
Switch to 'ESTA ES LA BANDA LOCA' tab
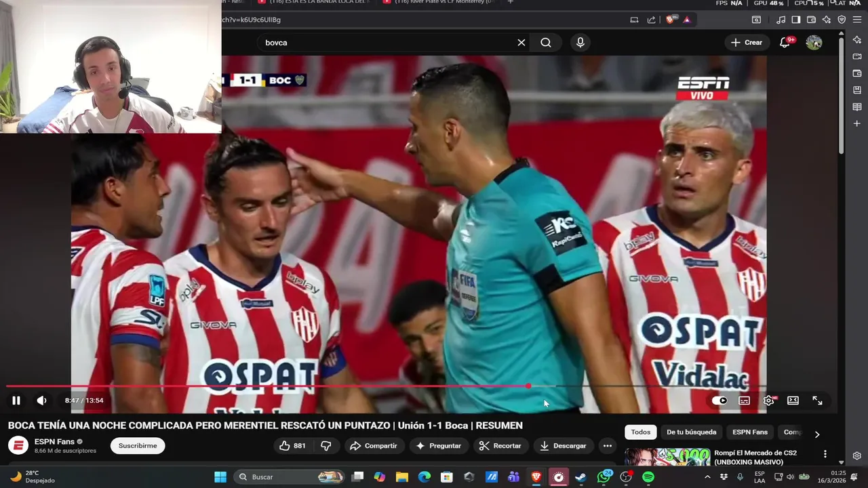[x=315, y=2]
